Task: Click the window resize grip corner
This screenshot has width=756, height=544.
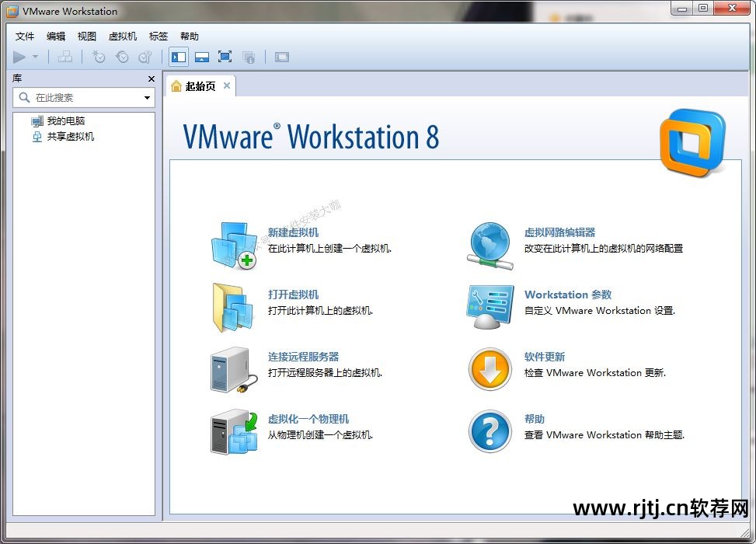Action: click(x=745, y=532)
